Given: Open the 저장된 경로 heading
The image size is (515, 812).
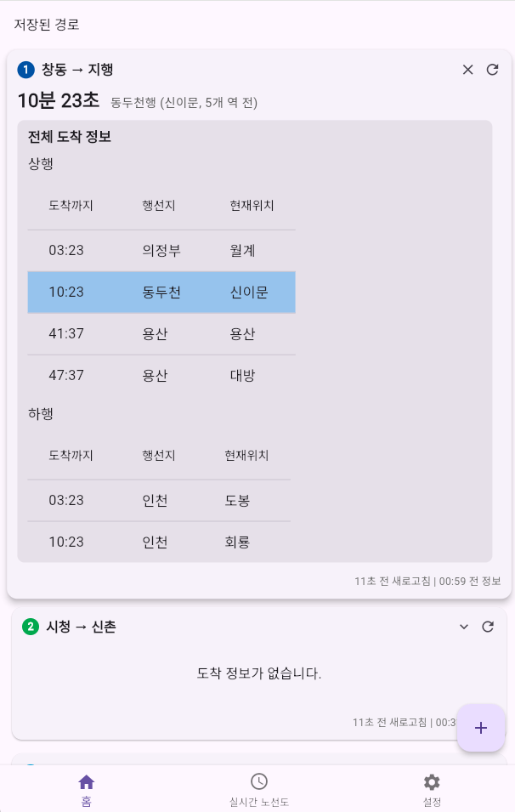Looking at the screenshot, I should [x=46, y=25].
